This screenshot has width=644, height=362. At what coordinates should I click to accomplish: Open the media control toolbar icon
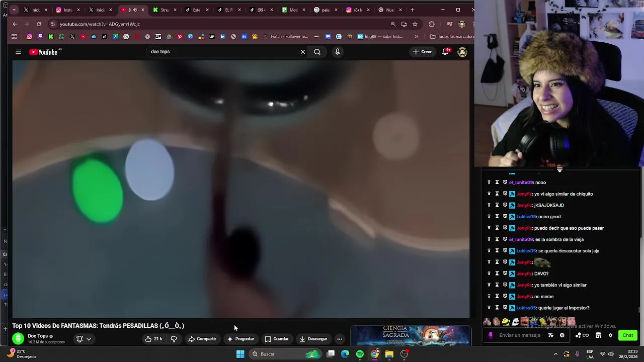pyautogui.click(x=450, y=24)
